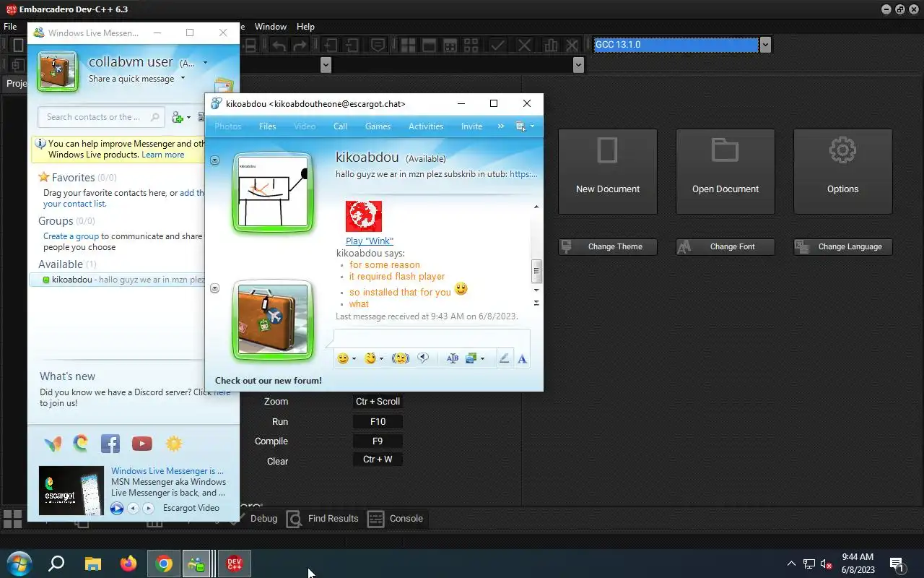Expand the chat toolbar overflow chevron
Image resolution: width=924 pixels, height=578 pixels.
[501, 126]
